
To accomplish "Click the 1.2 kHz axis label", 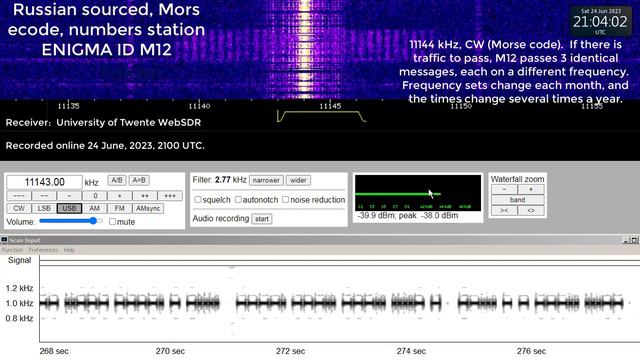I will 19,288.
